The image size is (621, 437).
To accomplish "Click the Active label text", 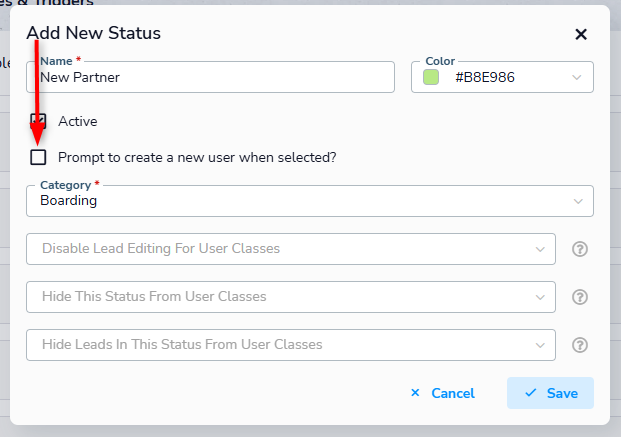I will click(78, 121).
